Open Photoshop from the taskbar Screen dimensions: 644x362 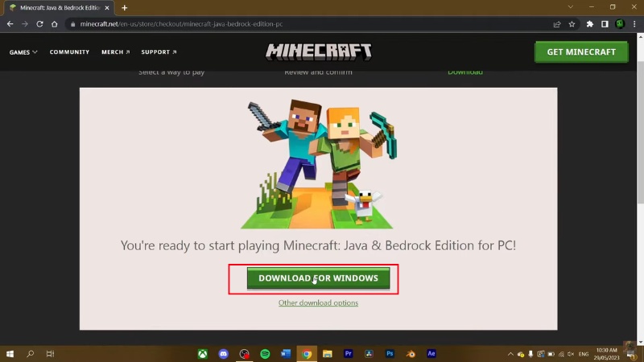pos(390,354)
